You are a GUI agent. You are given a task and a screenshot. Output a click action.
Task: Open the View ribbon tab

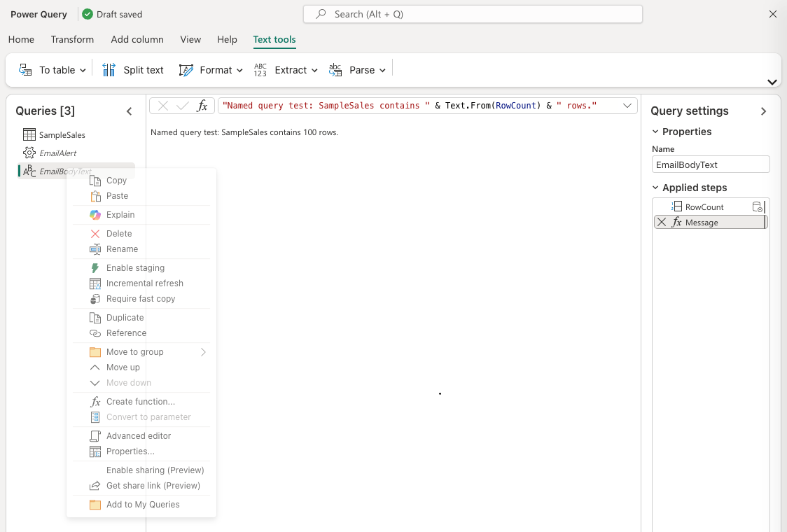coord(190,40)
